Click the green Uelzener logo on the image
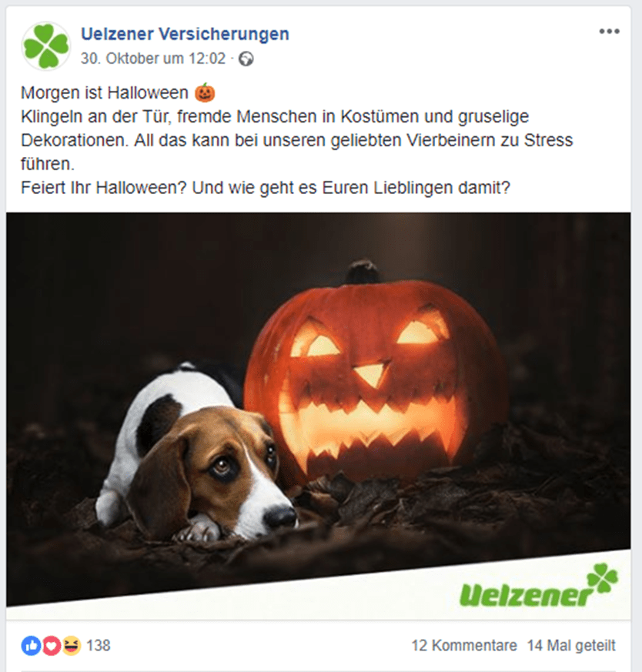Viewport: 642px width, 672px height. click(539, 586)
